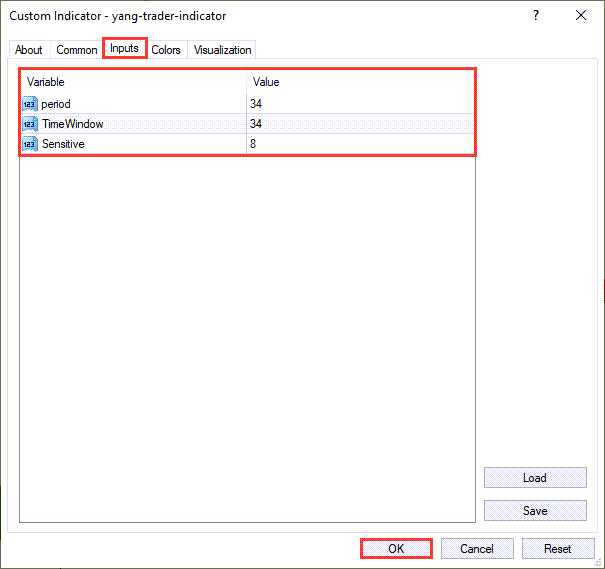Reset inputs with the Reset button
This screenshot has height=569, width=605.
click(557, 548)
